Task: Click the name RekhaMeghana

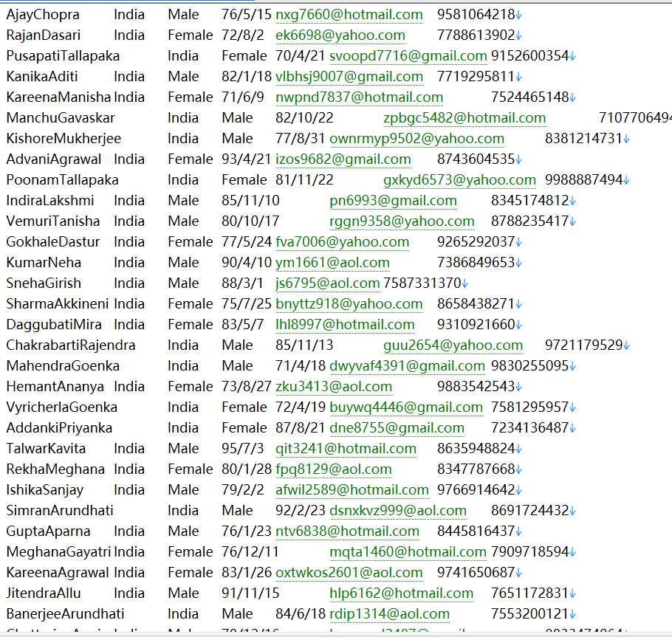Action: [x=55, y=469]
